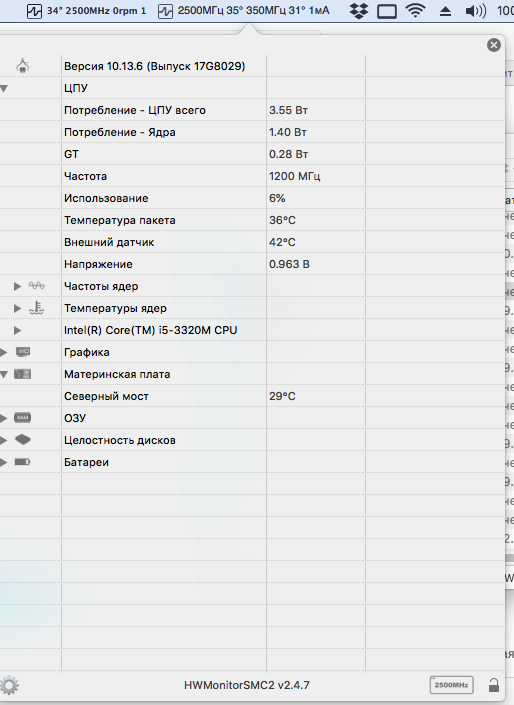Click Целостность дисков label
Viewport: 514px width, 705px height.
(120, 441)
